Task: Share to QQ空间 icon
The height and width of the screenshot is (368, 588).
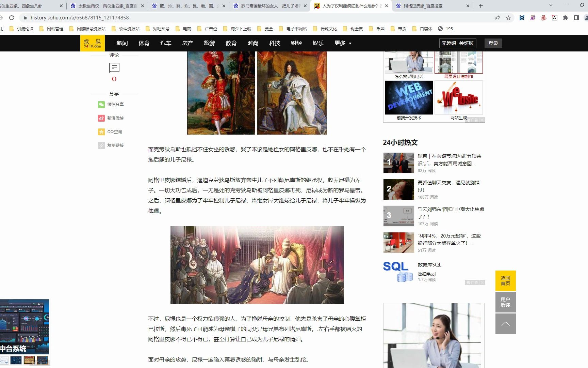Action: (x=101, y=132)
